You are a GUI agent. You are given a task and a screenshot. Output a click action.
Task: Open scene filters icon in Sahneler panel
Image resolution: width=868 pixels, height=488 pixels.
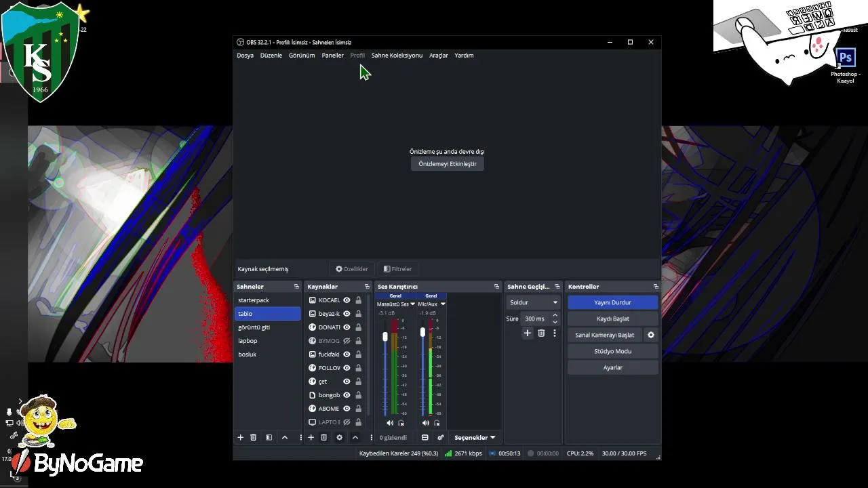click(x=269, y=438)
